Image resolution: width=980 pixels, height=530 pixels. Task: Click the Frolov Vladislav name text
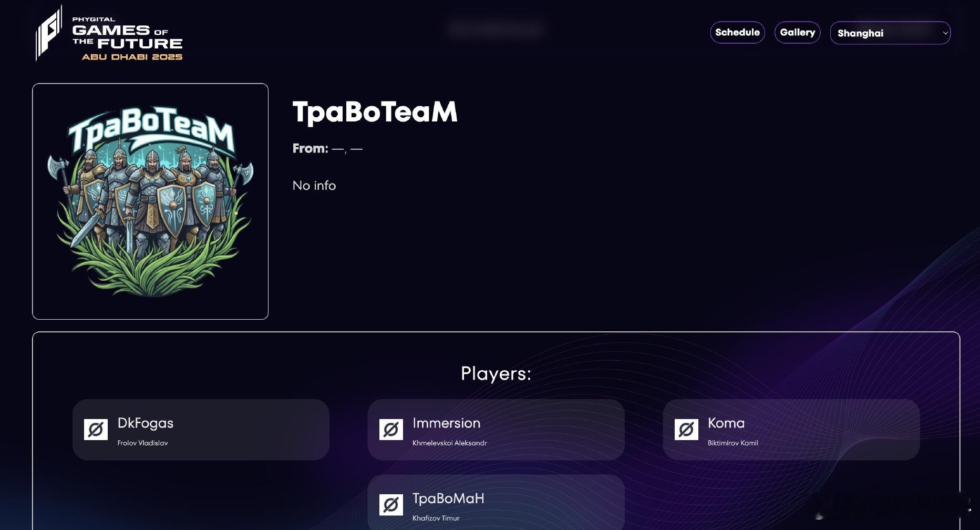pyautogui.click(x=142, y=443)
